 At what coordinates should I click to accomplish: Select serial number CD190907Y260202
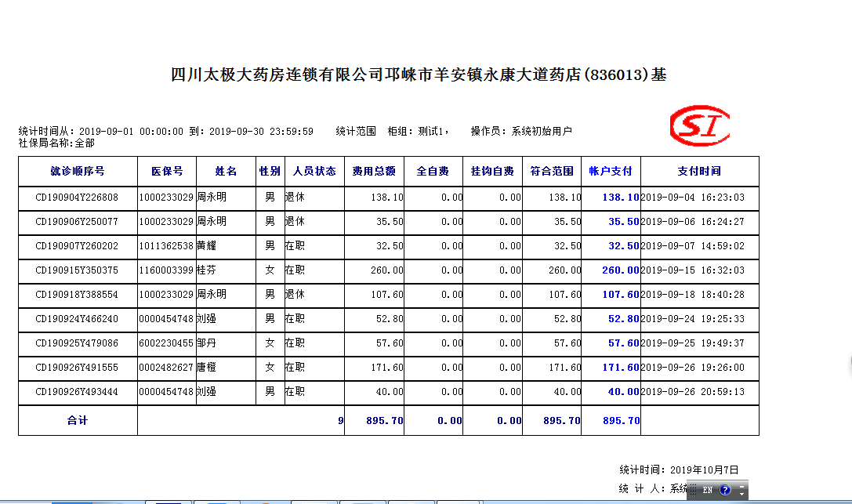coord(77,246)
